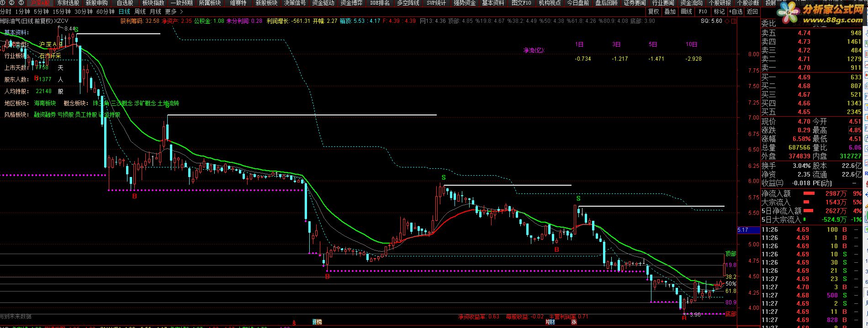Click the 石油开采 industry link
This screenshot has height=328, width=868.
pos(50,56)
